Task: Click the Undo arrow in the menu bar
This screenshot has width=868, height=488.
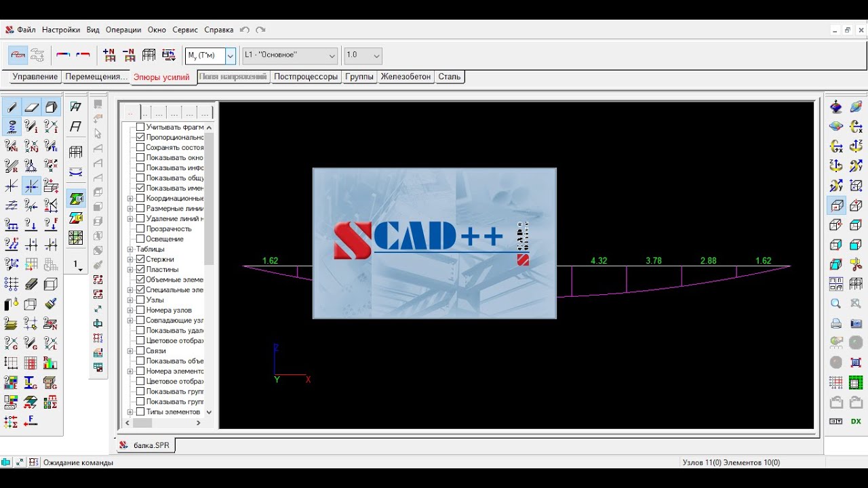Action: (245, 30)
